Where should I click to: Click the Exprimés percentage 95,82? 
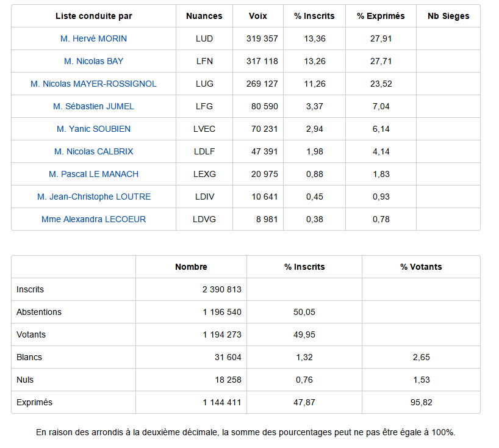[421, 402]
